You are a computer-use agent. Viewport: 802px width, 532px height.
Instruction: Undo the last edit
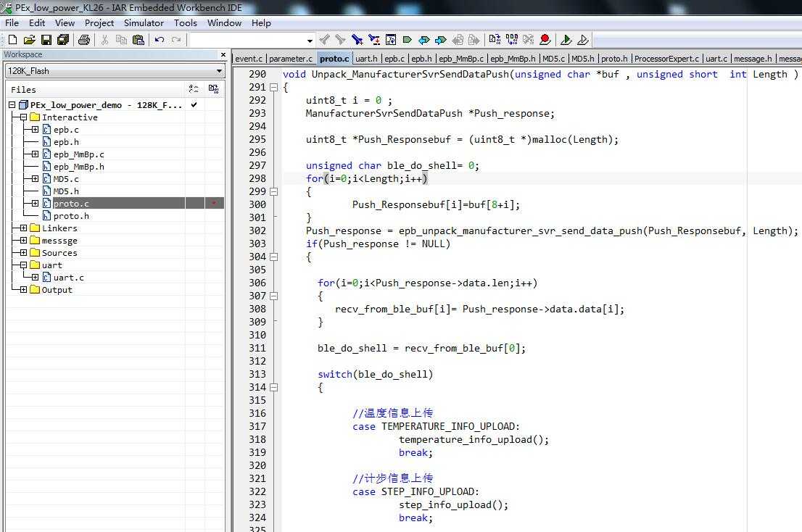tap(160, 39)
